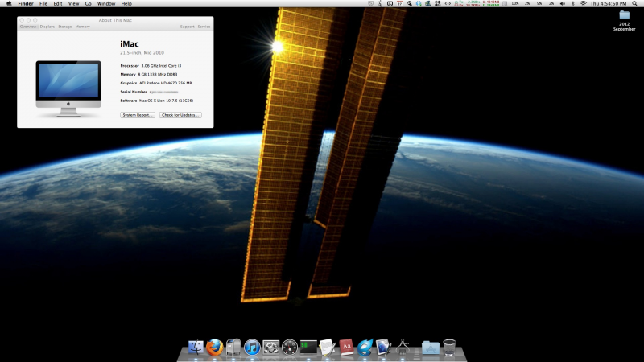
Task: Click the Processor 3.06 GHz Intel Core i3 line
Action: 151,66
